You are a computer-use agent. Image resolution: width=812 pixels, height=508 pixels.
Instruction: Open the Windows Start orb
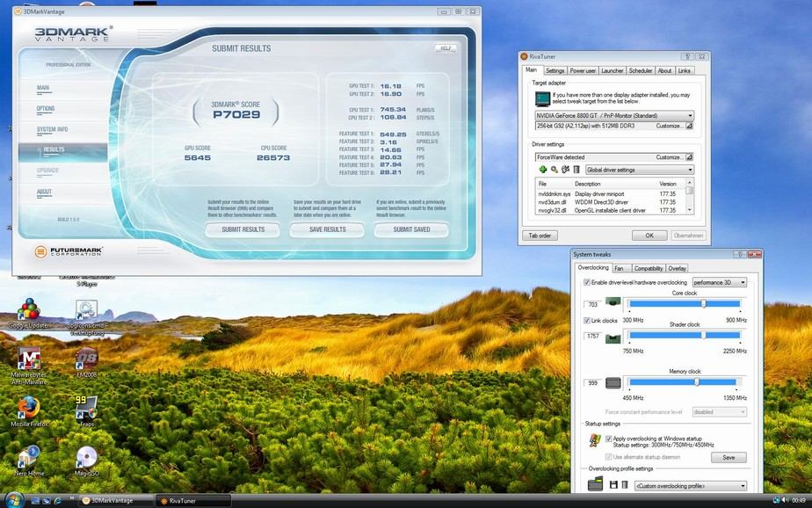tap(13, 500)
